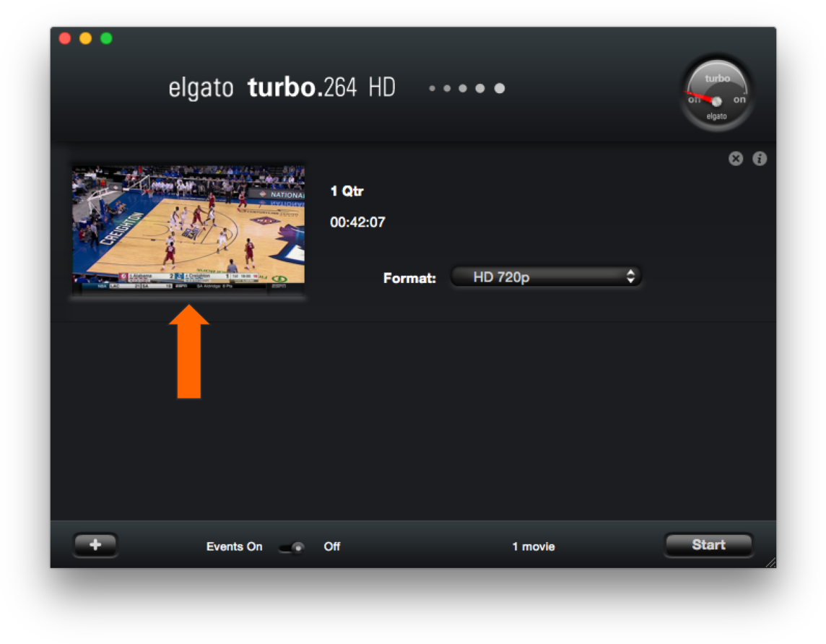Click the 00:42:07 duration text
This screenshot has height=644, width=826.
357,222
